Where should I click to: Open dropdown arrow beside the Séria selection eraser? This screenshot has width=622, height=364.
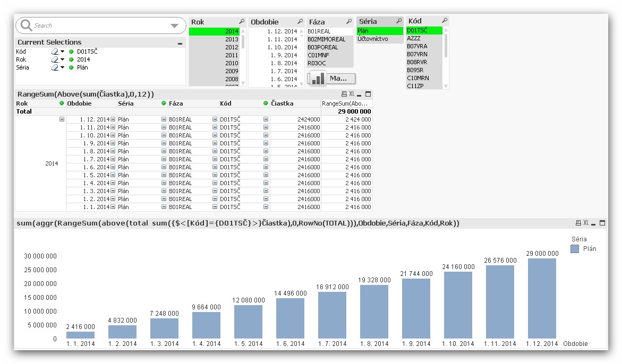[62, 67]
